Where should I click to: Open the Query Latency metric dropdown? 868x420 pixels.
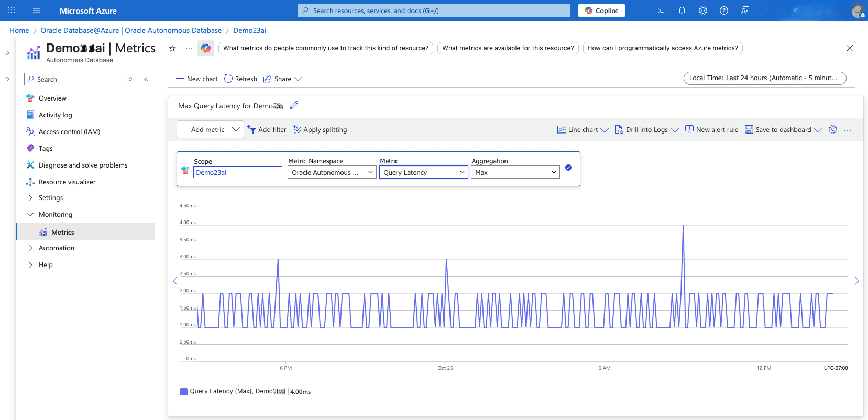coord(424,172)
